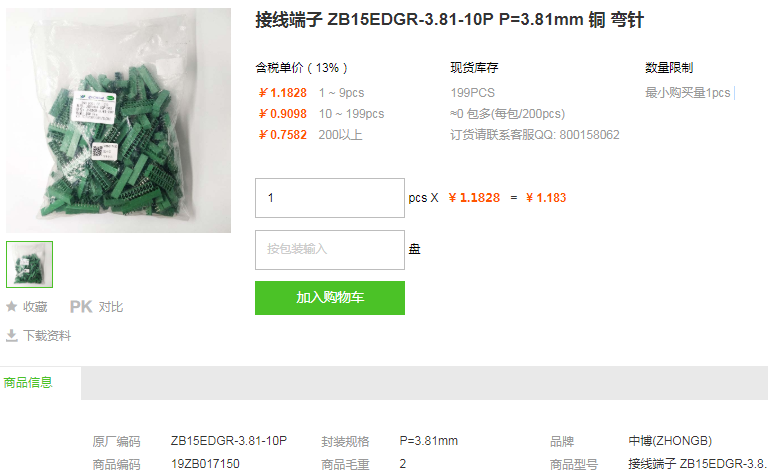Add item with 加入购物车 button
The width and height of the screenshot is (768, 474).
pyautogui.click(x=330, y=298)
